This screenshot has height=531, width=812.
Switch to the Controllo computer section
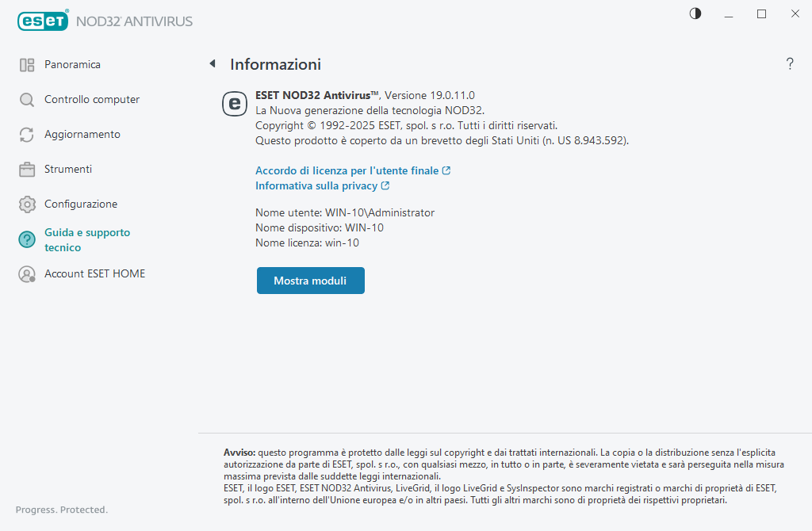[x=91, y=99]
